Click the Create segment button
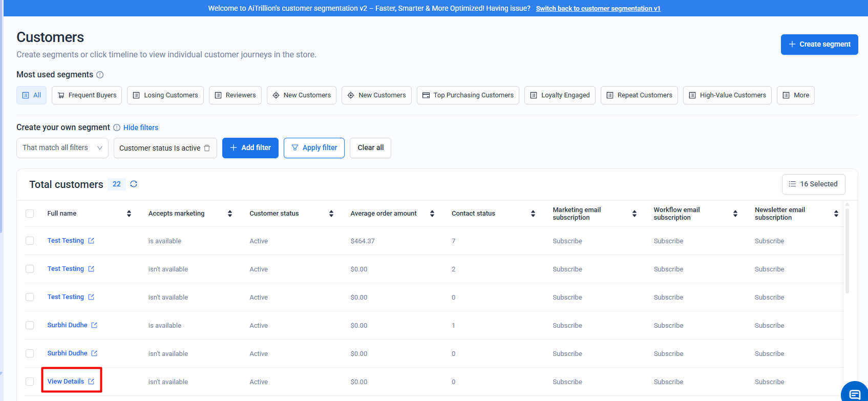 (x=819, y=45)
